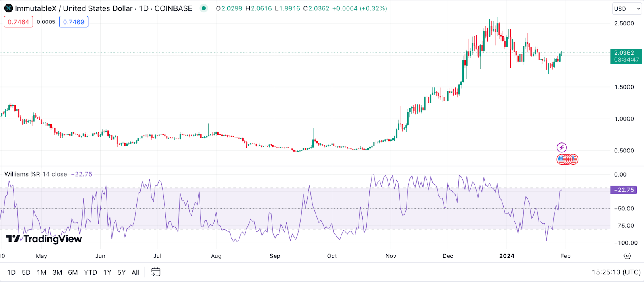Click the −100.00 indicator axis label
644x282 pixels.
(x=626, y=243)
